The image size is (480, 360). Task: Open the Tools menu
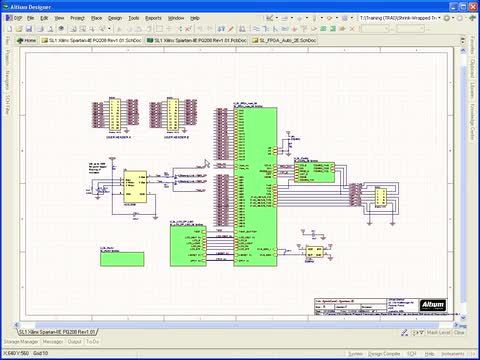coord(134,18)
